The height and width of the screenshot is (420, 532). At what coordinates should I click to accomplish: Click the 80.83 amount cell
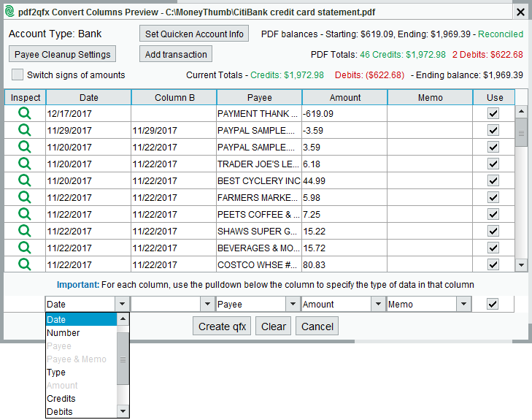point(344,264)
